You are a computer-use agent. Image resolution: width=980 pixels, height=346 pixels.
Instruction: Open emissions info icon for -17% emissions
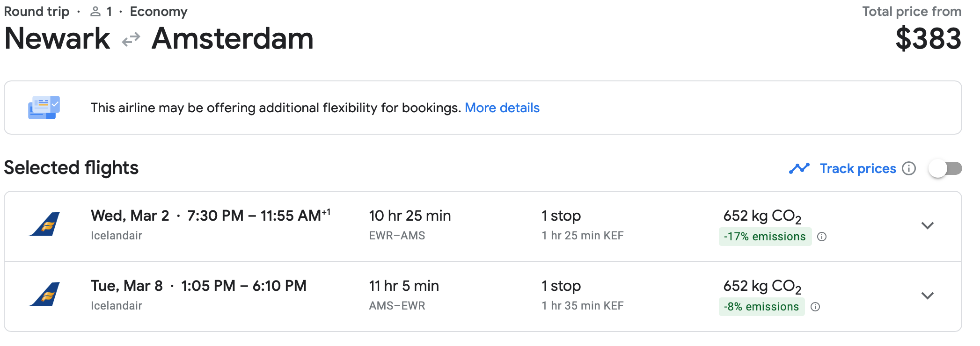[822, 237]
